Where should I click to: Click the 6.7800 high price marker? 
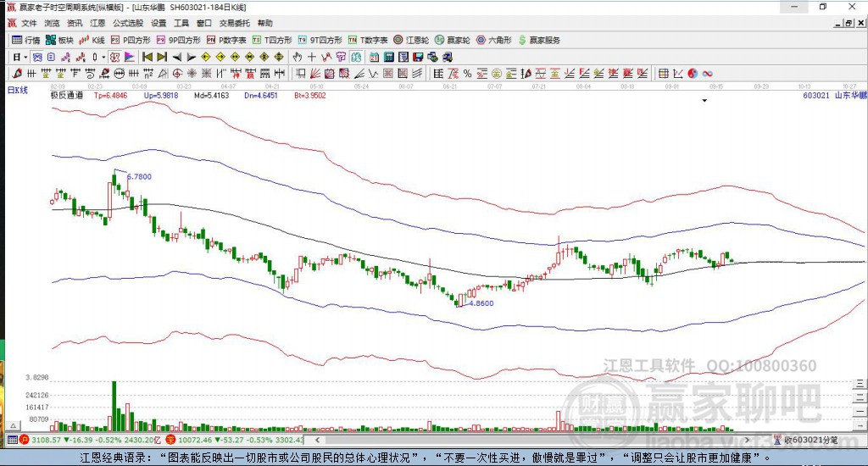[x=139, y=176]
